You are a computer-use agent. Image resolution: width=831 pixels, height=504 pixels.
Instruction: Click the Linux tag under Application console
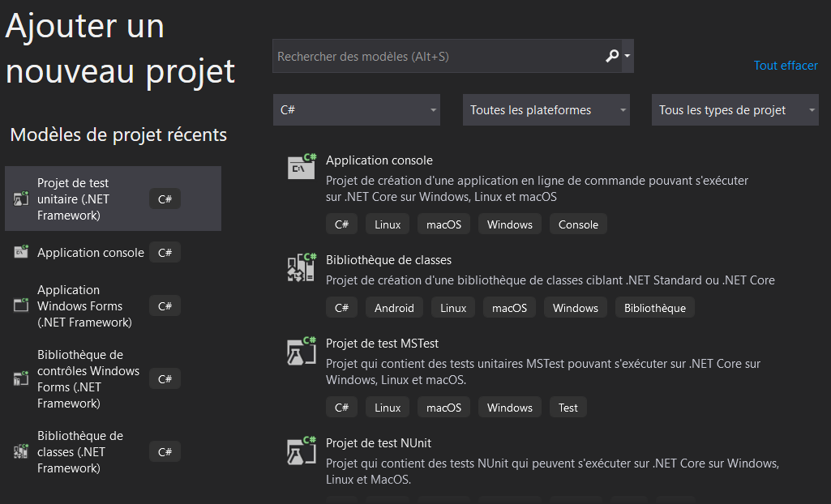[388, 224]
